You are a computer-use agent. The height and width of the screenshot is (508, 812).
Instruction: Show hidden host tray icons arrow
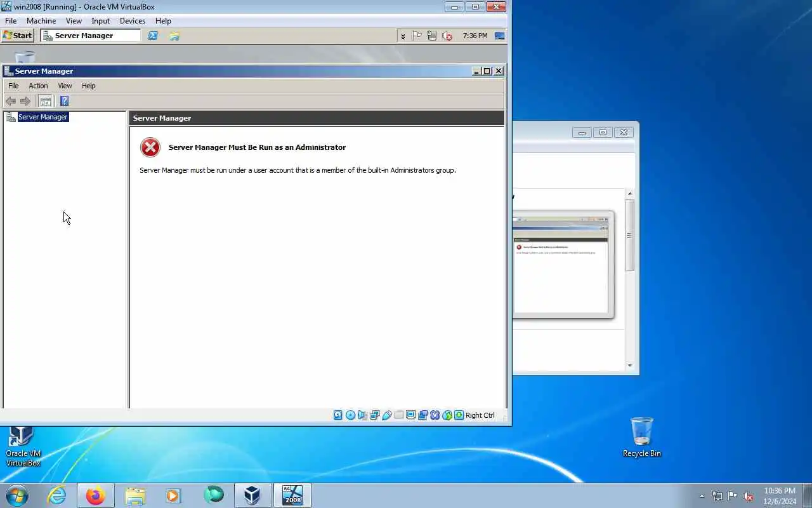pyautogui.click(x=702, y=496)
